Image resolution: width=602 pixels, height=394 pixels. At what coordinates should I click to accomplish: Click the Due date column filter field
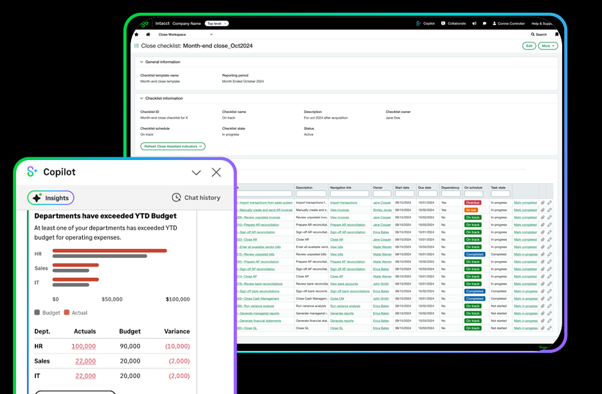tap(427, 194)
